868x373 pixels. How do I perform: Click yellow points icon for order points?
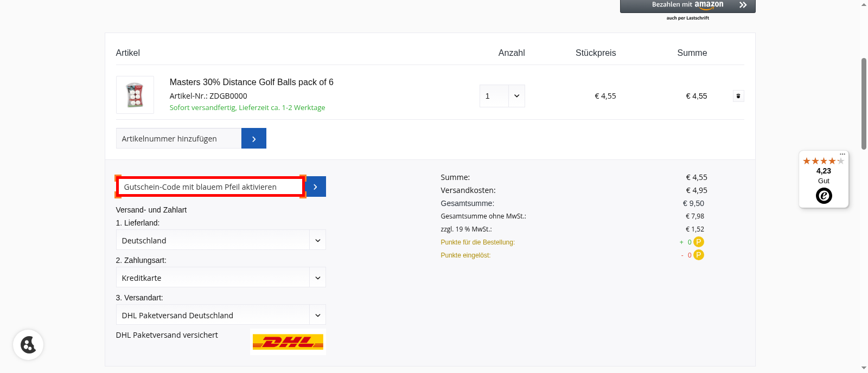(x=699, y=242)
